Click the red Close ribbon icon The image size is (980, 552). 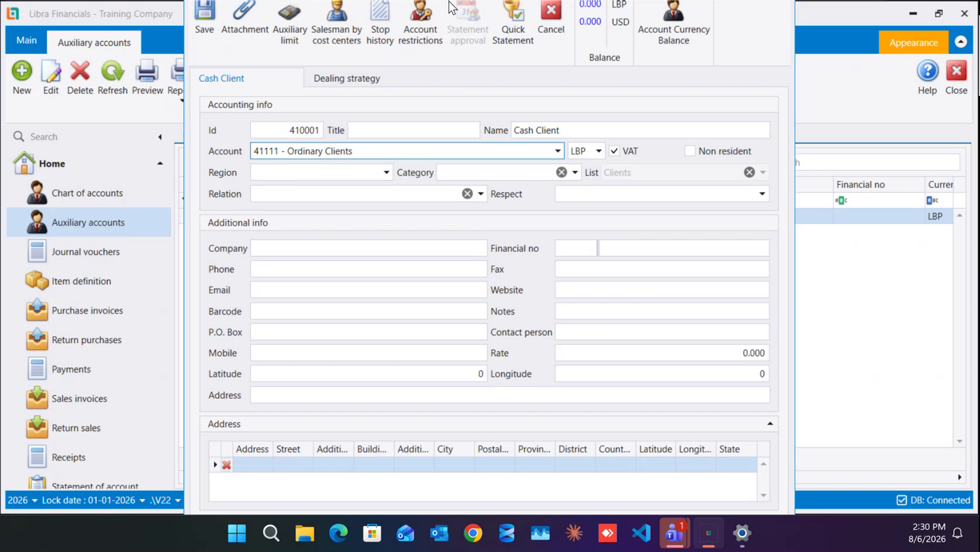tap(957, 78)
